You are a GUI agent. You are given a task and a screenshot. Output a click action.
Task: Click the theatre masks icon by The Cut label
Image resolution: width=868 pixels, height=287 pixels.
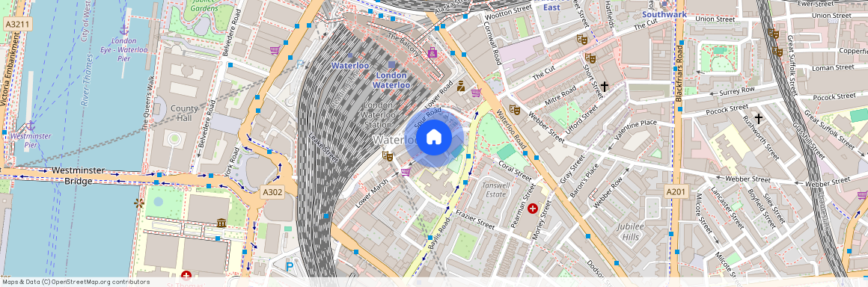coord(581,40)
